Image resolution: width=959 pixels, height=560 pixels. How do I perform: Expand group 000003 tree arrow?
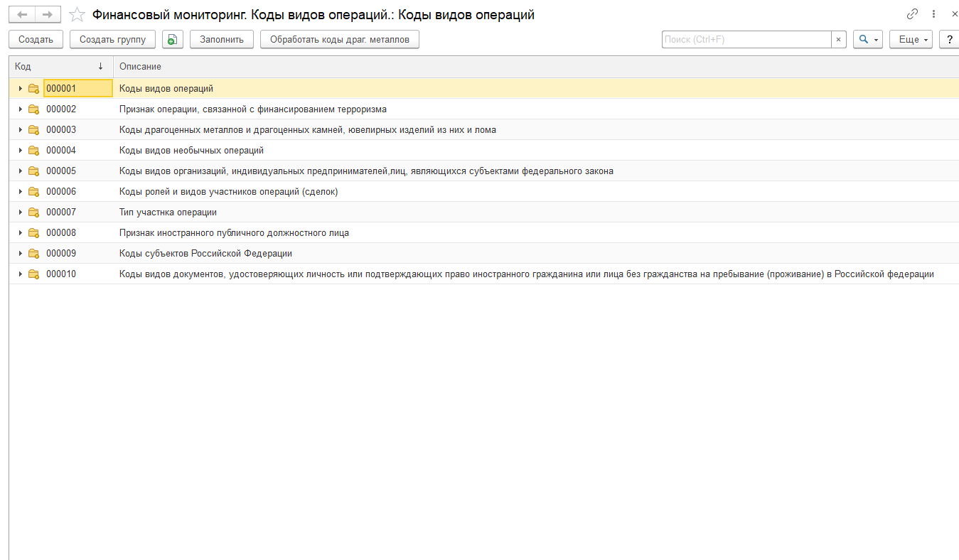pyautogui.click(x=20, y=130)
